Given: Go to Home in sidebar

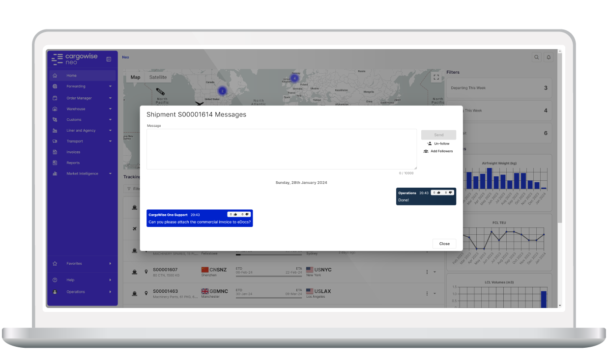Looking at the screenshot, I should 72,76.
